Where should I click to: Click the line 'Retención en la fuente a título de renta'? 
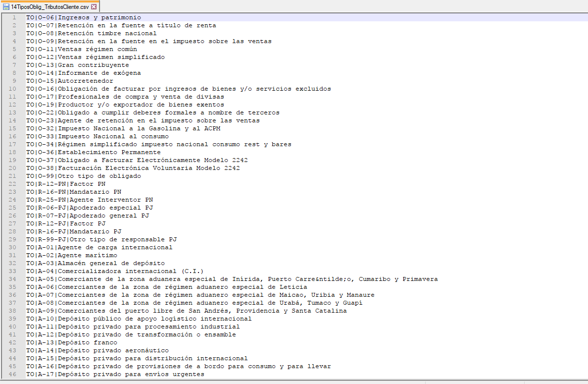pyautogui.click(x=121, y=26)
